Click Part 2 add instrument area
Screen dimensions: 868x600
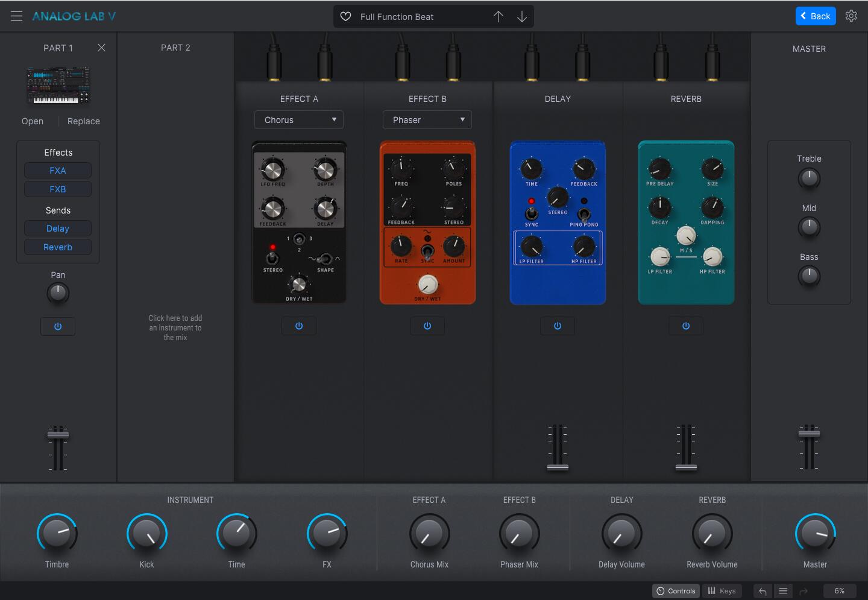tap(175, 327)
